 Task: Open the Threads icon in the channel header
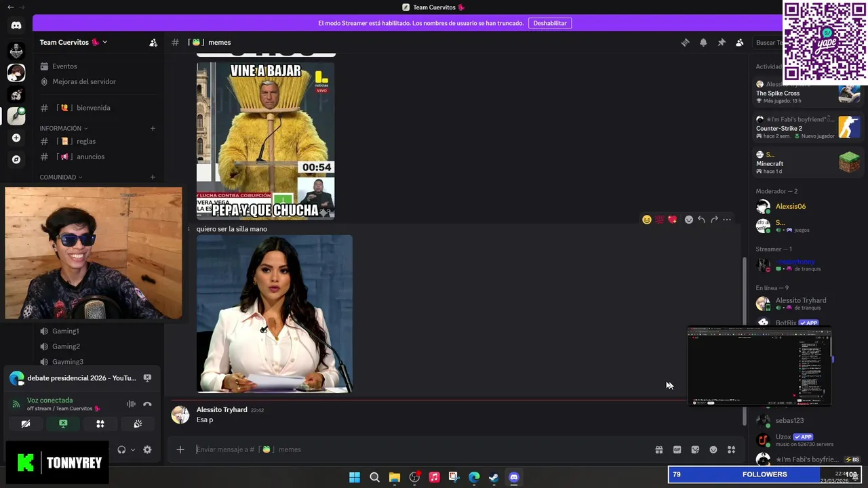[x=685, y=42]
